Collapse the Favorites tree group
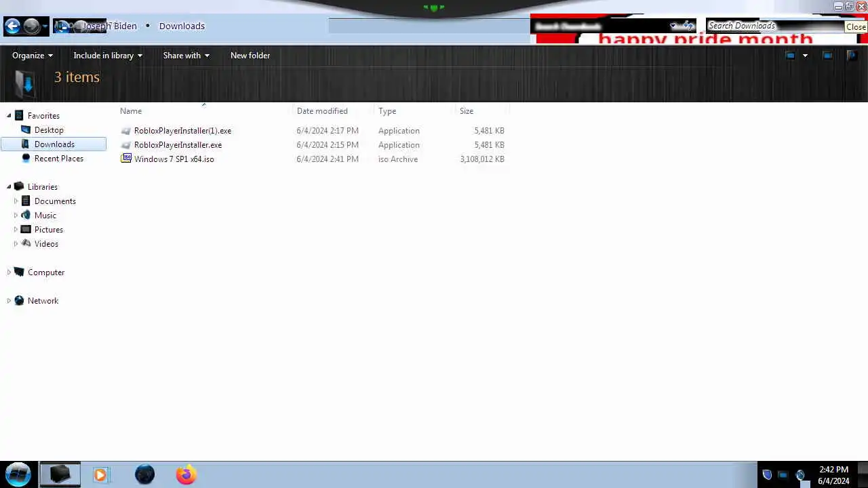Screen dimensions: 868x488 [9, 116]
